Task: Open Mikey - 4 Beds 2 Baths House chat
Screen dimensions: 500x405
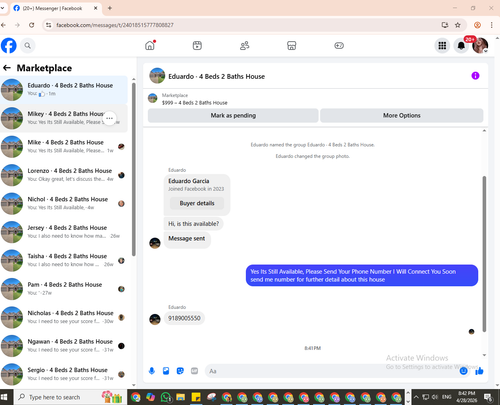Action: click(x=64, y=118)
